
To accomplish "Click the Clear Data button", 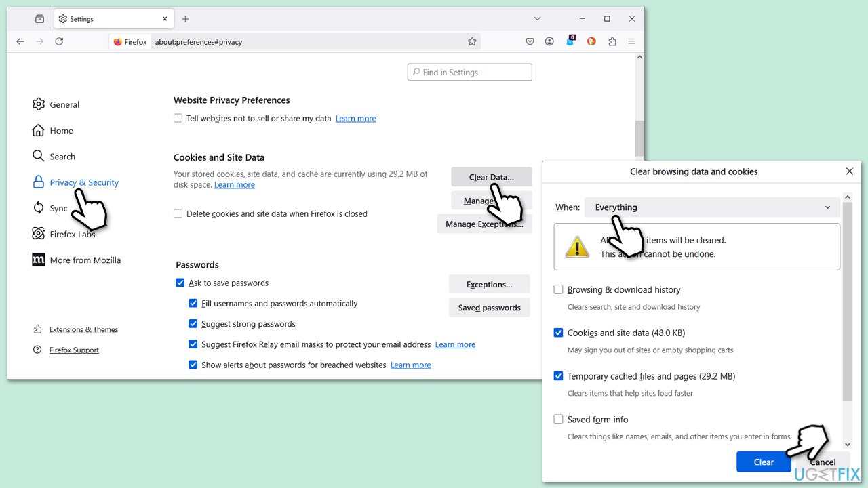I will click(x=491, y=177).
